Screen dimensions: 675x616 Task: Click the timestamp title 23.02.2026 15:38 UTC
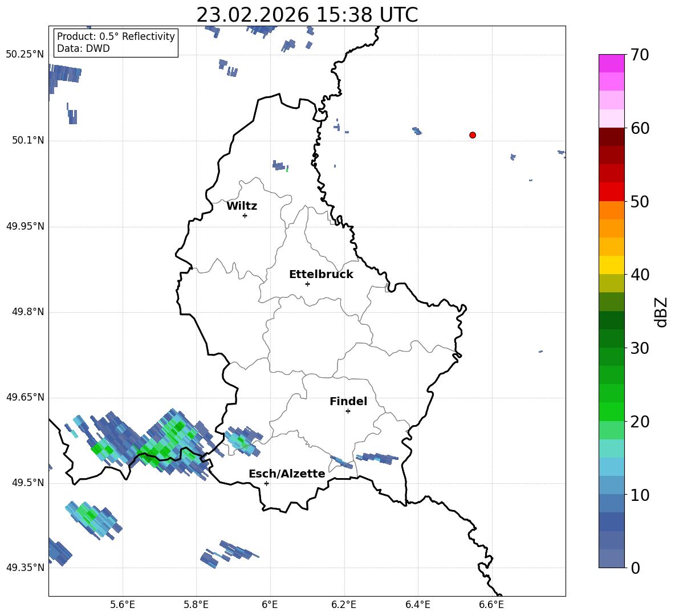307,15
